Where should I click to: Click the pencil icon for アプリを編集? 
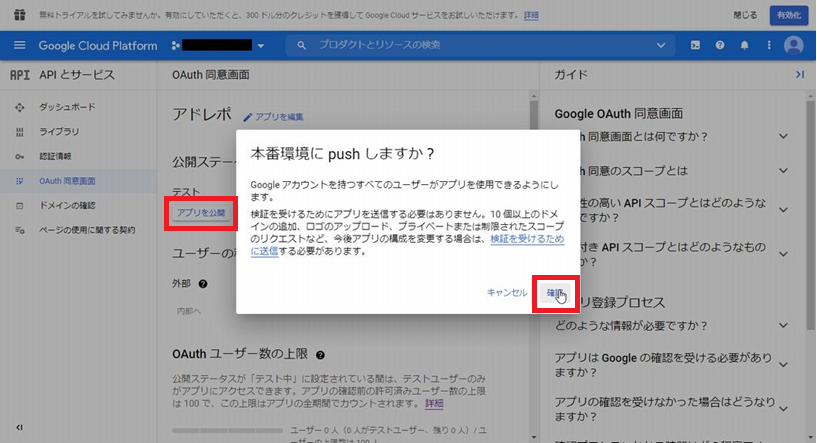247,117
